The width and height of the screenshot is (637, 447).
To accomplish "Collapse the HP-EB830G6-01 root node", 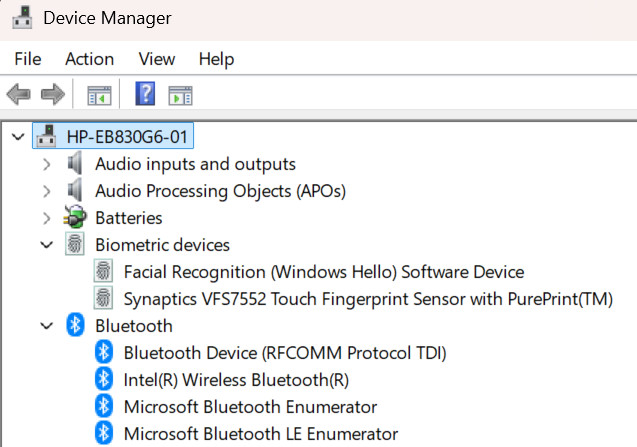I will click(x=18, y=137).
